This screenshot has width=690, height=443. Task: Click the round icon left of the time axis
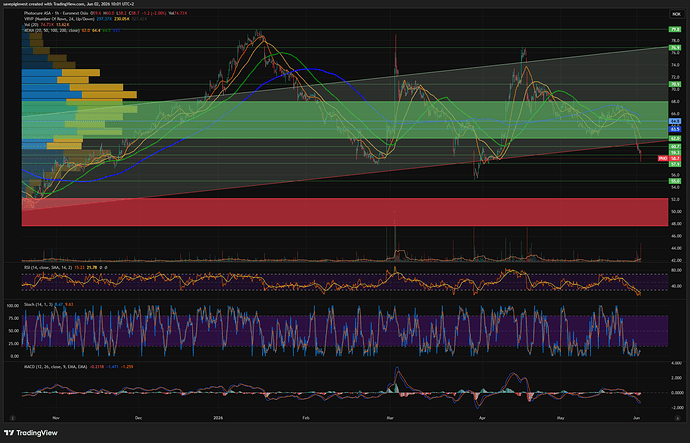click(x=13, y=418)
